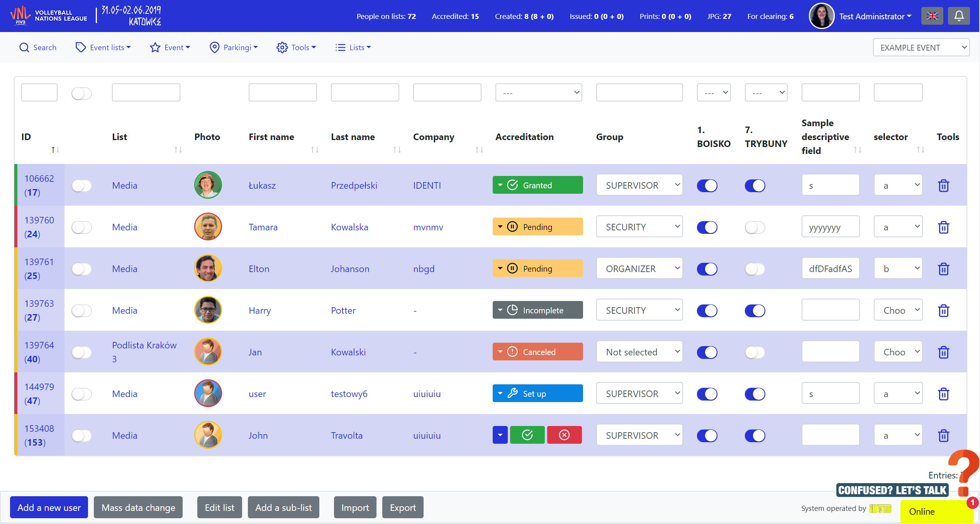Click the Export button

pyautogui.click(x=403, y=507)
